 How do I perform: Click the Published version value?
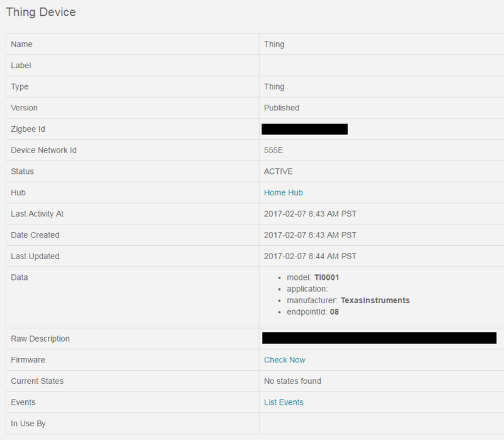(x=282, y=108)
